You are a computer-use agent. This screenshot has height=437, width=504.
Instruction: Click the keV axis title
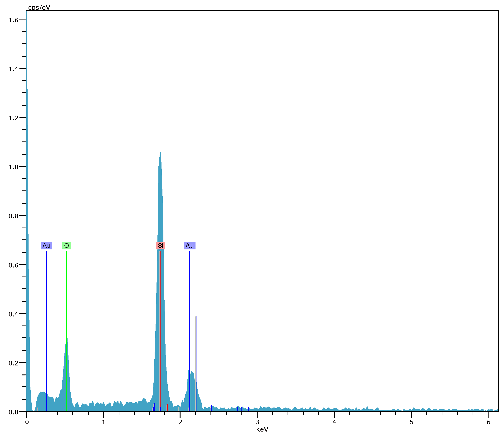point(262,429)
